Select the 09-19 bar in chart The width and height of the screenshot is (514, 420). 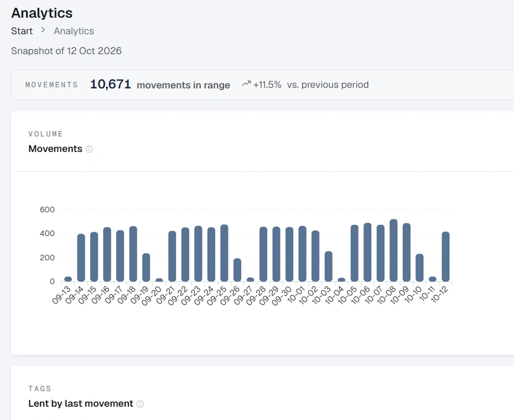[146, 267]
